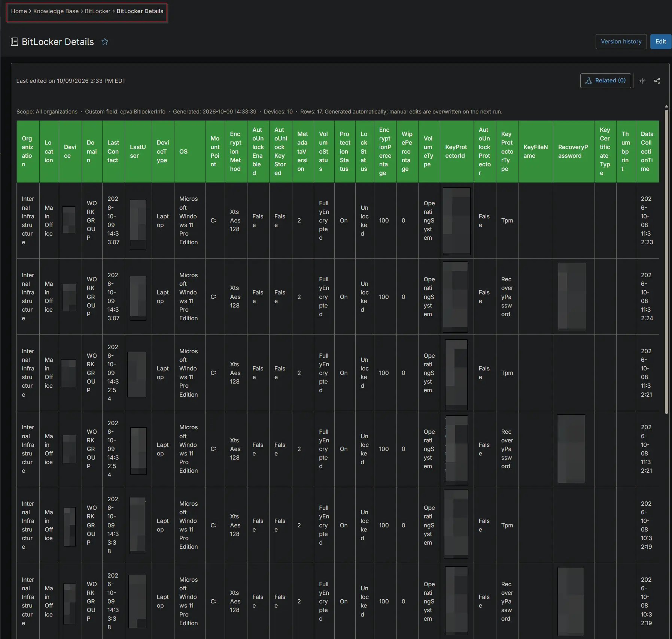The image size is (672, 639).
Task: Click the DeviceType column header
Action: click(163, 151)
